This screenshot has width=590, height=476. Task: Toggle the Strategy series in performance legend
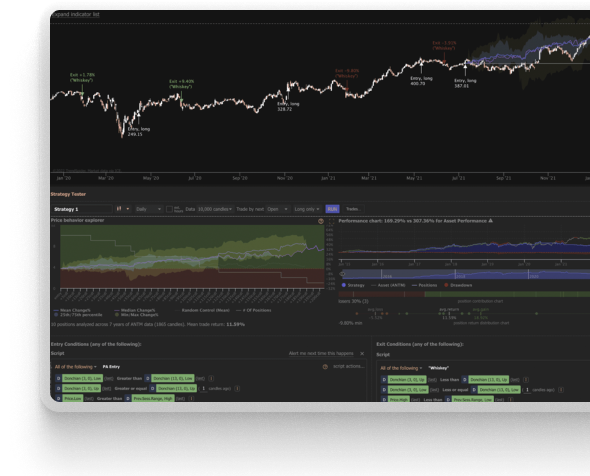[353, 285]
